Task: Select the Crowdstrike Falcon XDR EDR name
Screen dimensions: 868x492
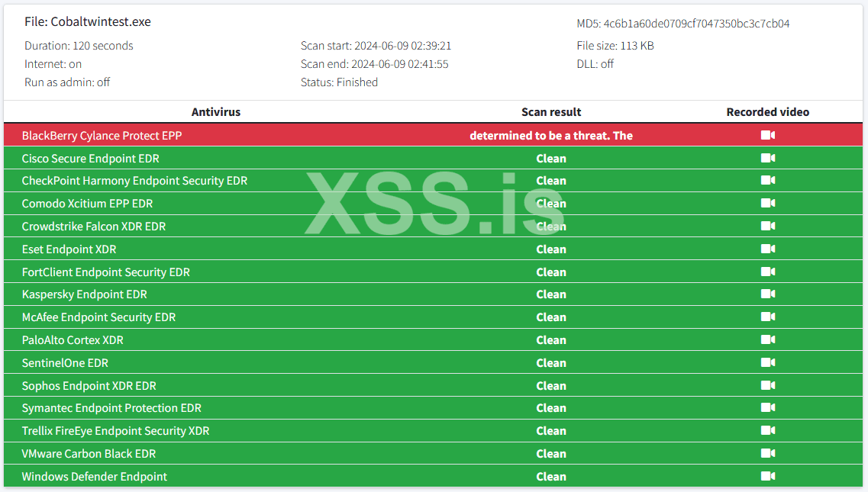Action: [x=94, y=227]
